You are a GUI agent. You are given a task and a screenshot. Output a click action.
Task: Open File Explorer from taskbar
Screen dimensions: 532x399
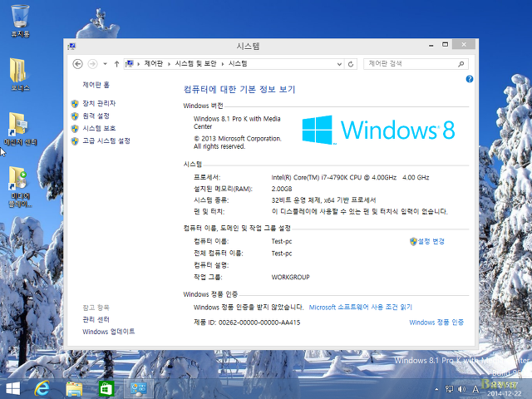(74, 389)
